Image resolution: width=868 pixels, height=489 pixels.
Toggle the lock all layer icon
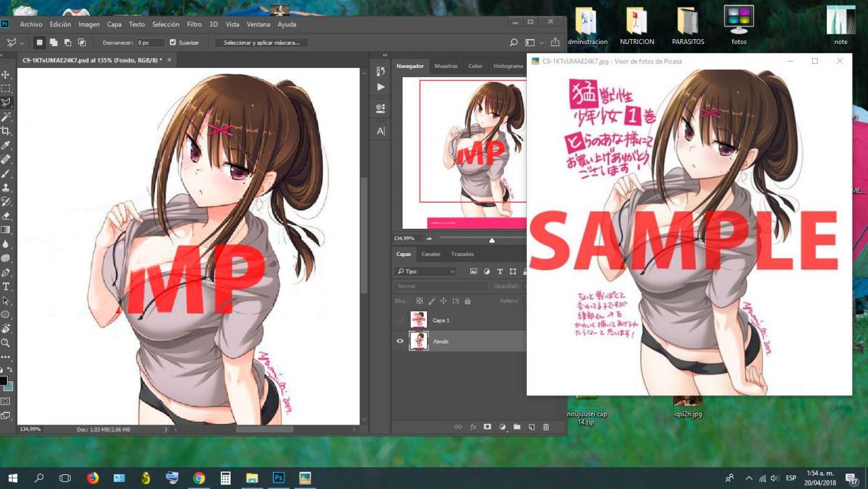pyautogui.click(x=468, y=301)
